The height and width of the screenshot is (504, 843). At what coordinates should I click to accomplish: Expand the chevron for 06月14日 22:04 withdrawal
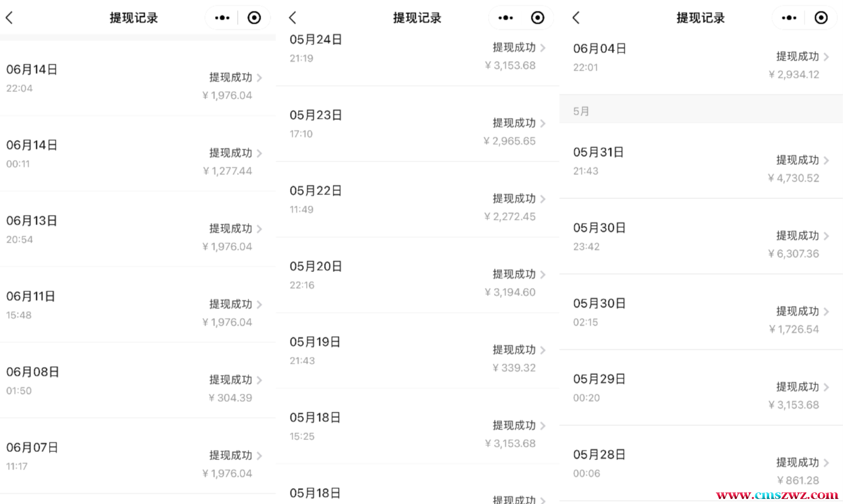260,77
